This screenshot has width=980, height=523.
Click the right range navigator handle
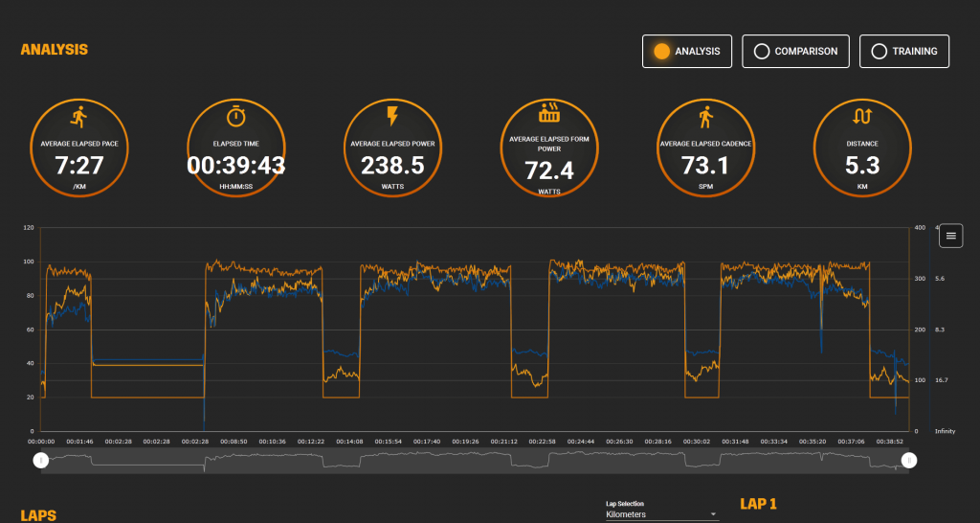pos(910,461)
